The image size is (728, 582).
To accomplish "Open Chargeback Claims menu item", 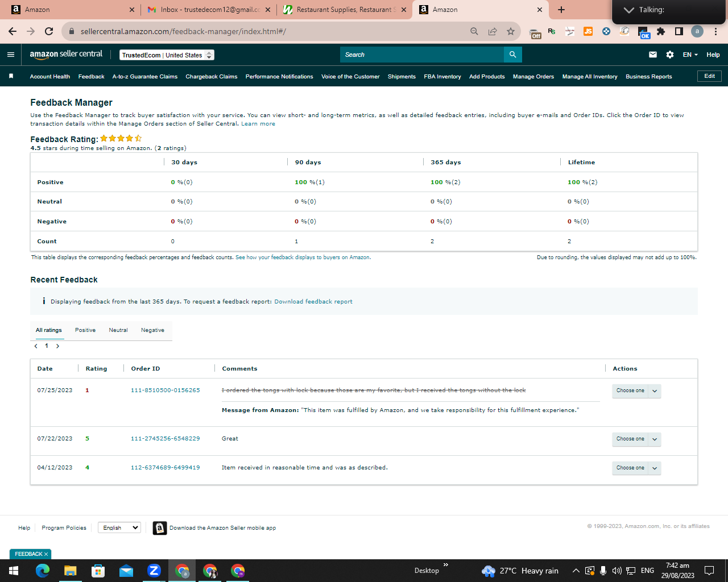I will [212, 77].
